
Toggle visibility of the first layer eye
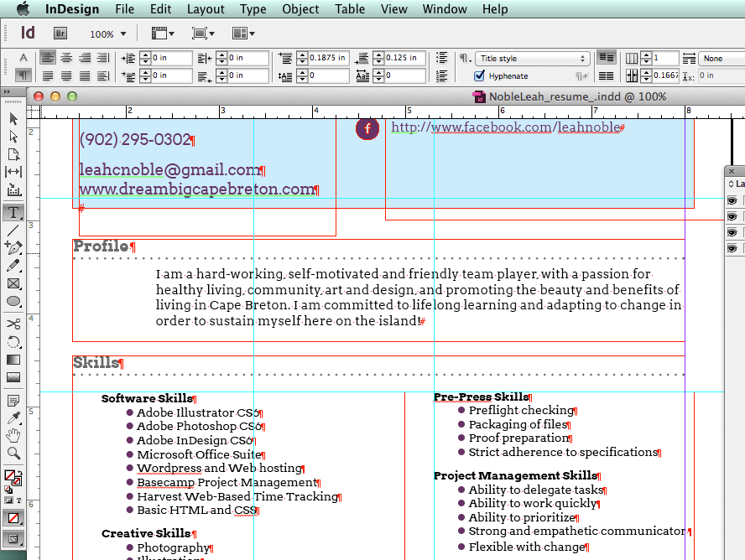732,200
